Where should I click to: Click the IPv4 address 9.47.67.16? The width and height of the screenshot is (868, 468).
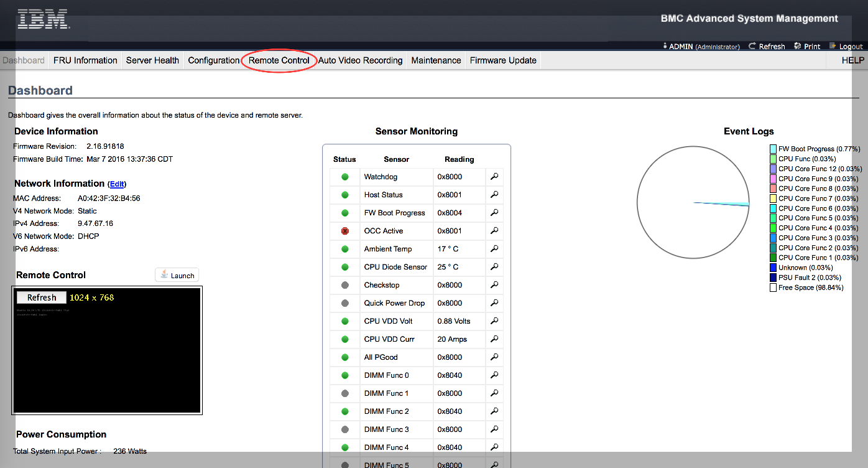95,223
